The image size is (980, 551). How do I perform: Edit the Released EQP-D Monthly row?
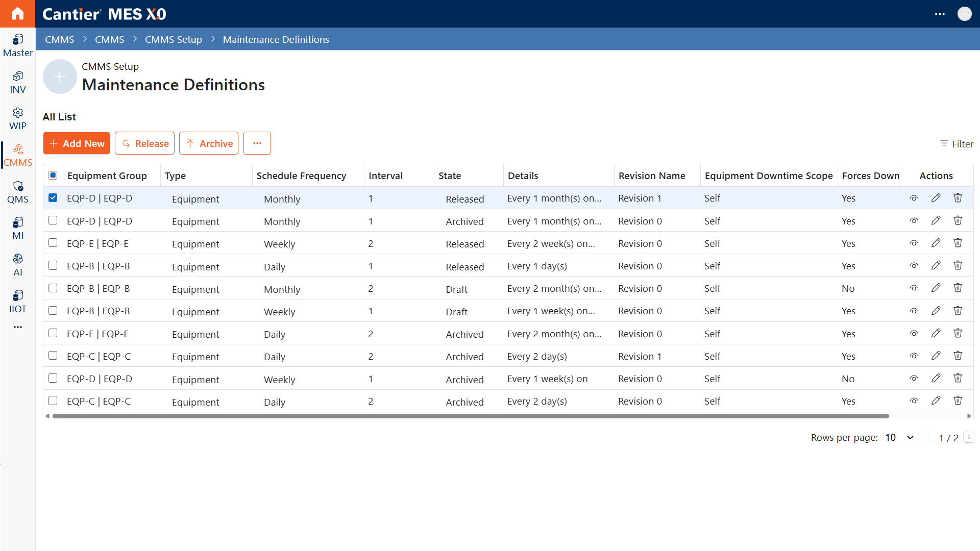tap(936, 198)
